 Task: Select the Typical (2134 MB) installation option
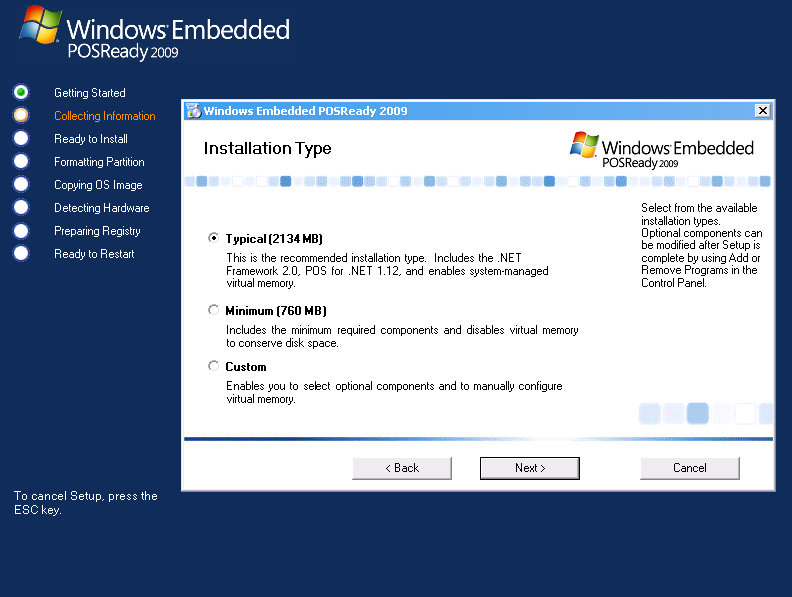[x=214, y=237]
